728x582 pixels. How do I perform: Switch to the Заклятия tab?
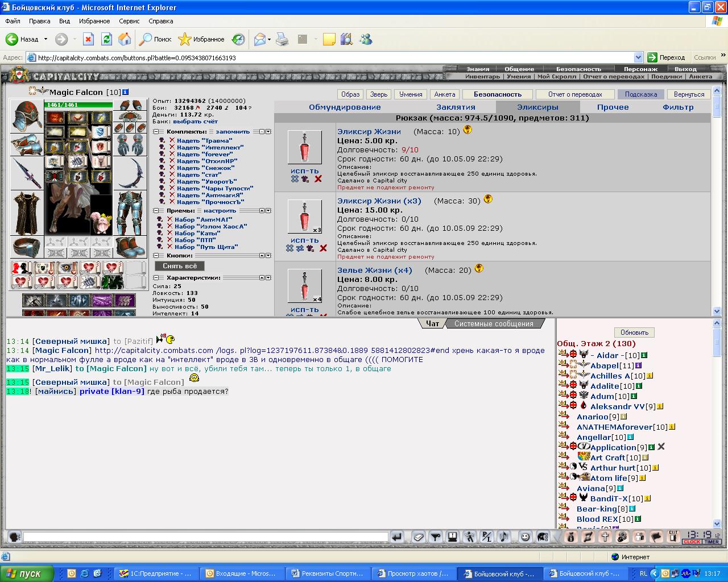coord(456,107)
